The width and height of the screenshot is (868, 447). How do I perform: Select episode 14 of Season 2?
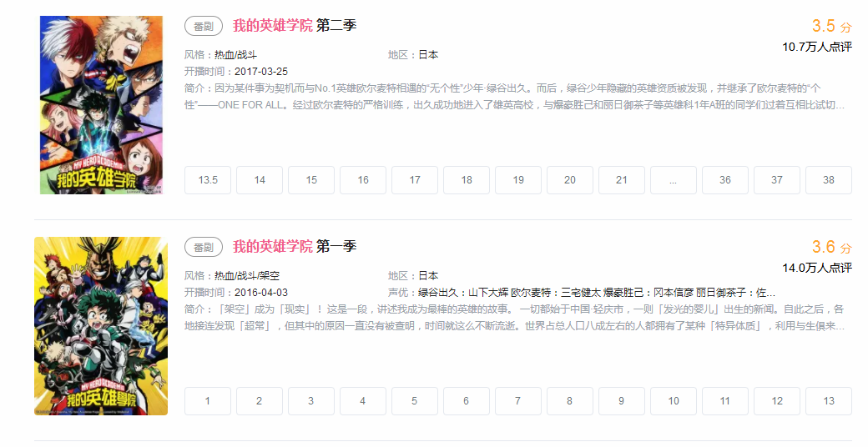tap(260, 180)
